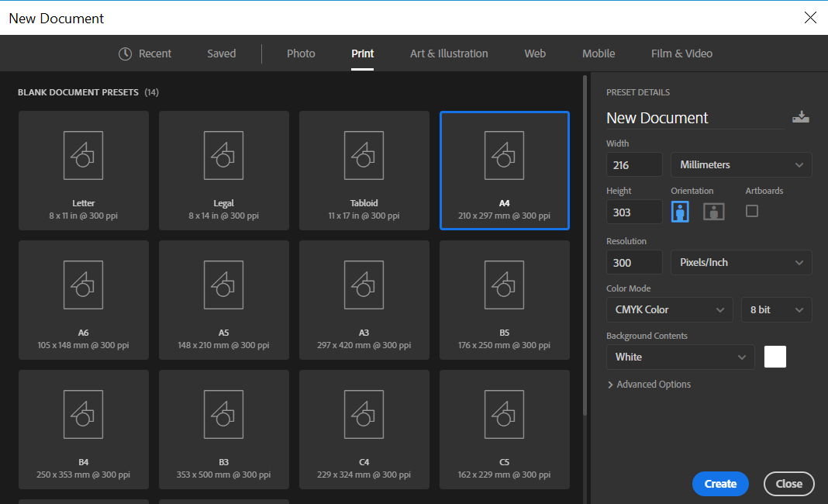Click the Create button

pos(720,484)
